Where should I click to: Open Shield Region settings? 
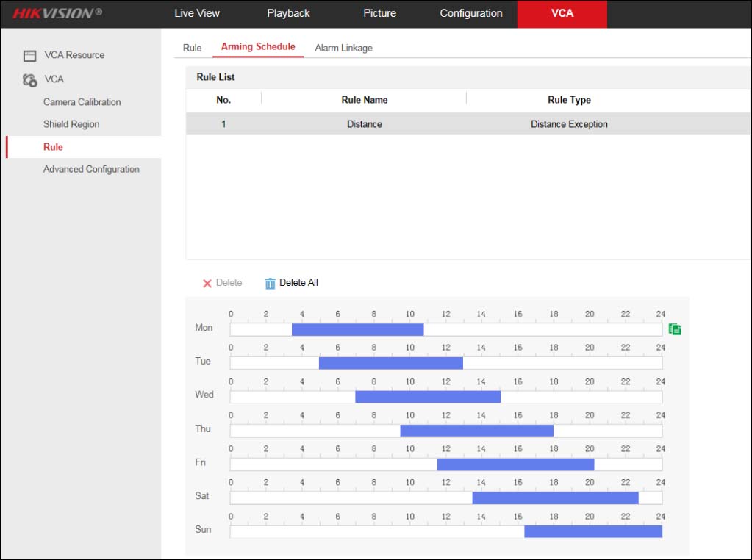coord(71,124)
